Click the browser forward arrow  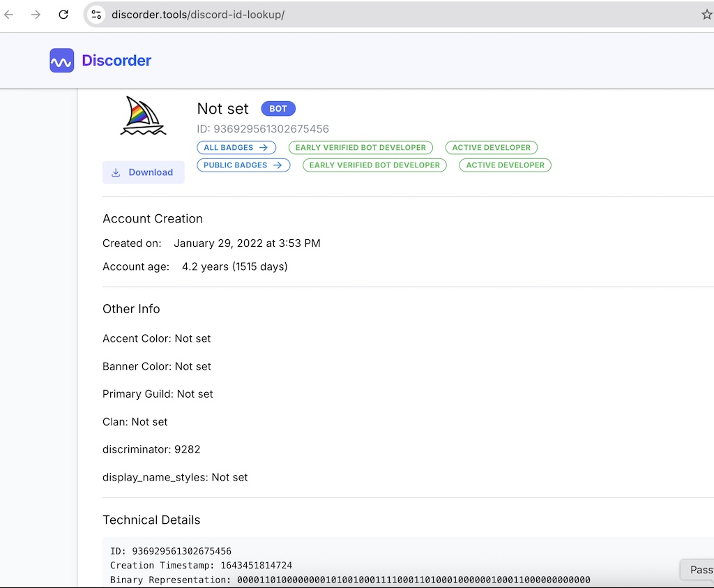36,15
